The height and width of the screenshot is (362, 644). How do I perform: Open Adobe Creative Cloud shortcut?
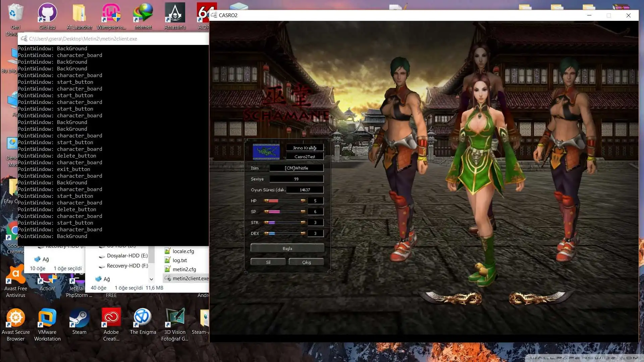[x=111, y=324]
